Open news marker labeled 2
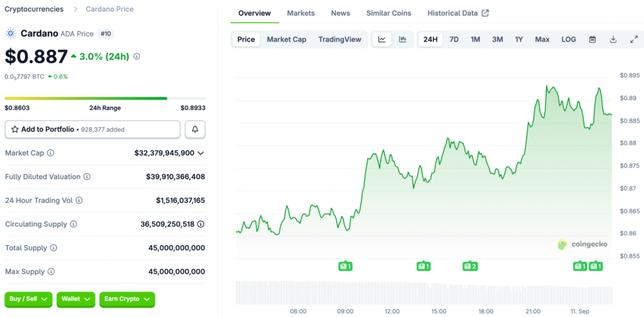Image resolution: width=644 pixels, height=317 pixels. click(470, 267)
